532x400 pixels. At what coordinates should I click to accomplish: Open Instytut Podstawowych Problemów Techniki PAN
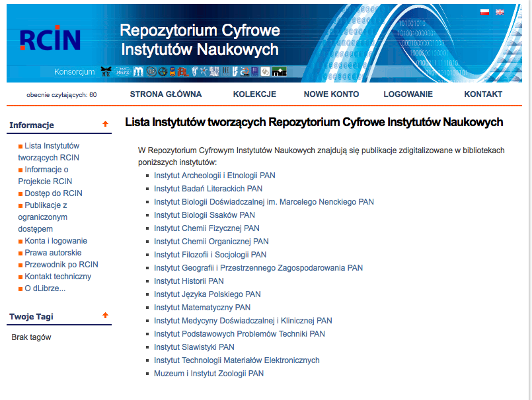[239, 334]
